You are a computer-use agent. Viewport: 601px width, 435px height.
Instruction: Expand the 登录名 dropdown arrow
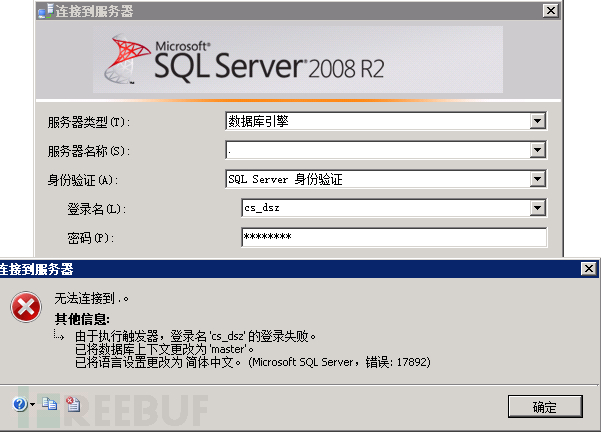tap(538, 208)
